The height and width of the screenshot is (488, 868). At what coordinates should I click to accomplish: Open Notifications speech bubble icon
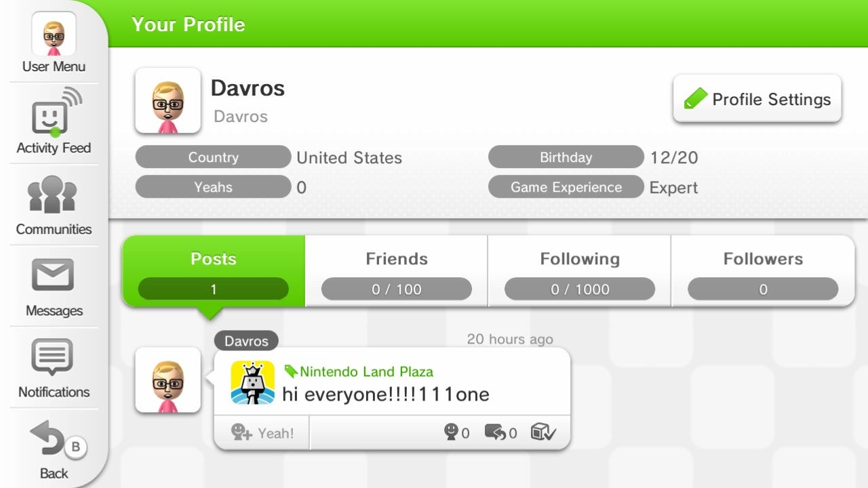point(53,357)
